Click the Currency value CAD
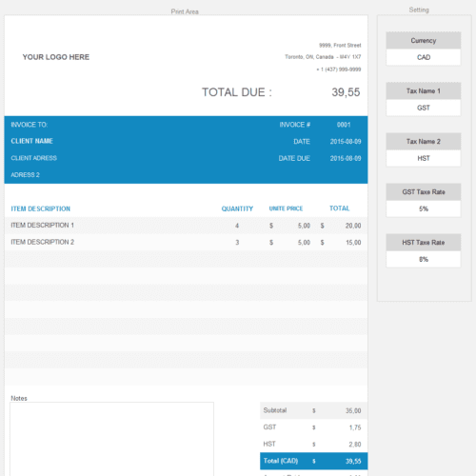 (423, 57)
